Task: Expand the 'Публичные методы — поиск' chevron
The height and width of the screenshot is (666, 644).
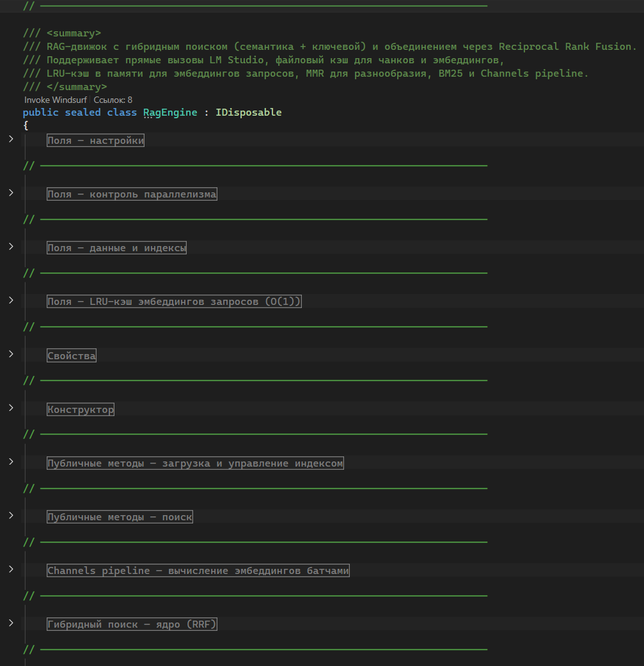Action: [x=11, y=515]
